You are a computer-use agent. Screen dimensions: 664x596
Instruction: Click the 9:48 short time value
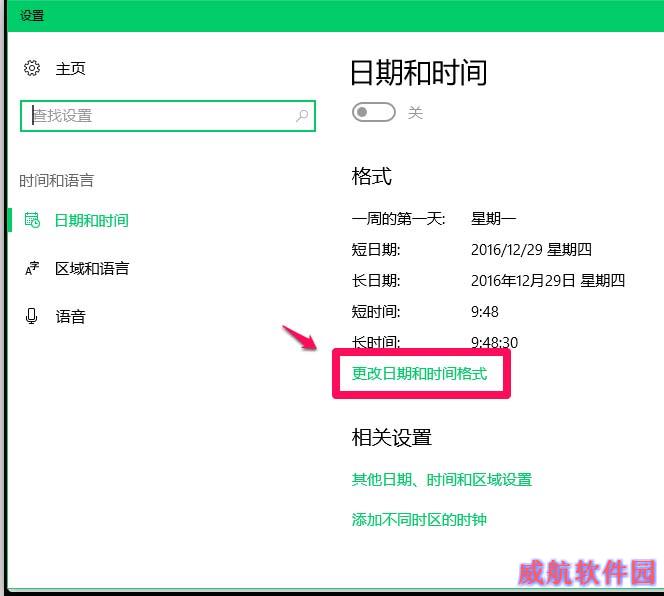(x=485, y=312)
